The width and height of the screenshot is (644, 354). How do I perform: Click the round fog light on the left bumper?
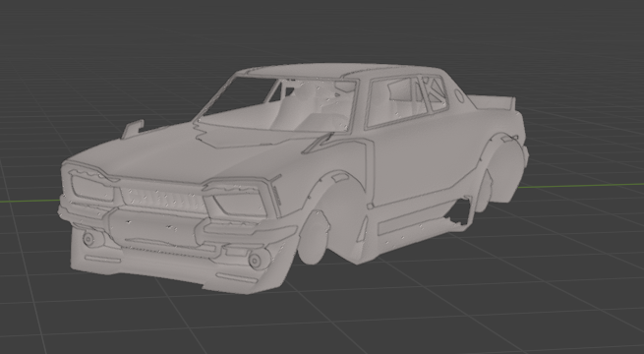click(x=88, y=239)
